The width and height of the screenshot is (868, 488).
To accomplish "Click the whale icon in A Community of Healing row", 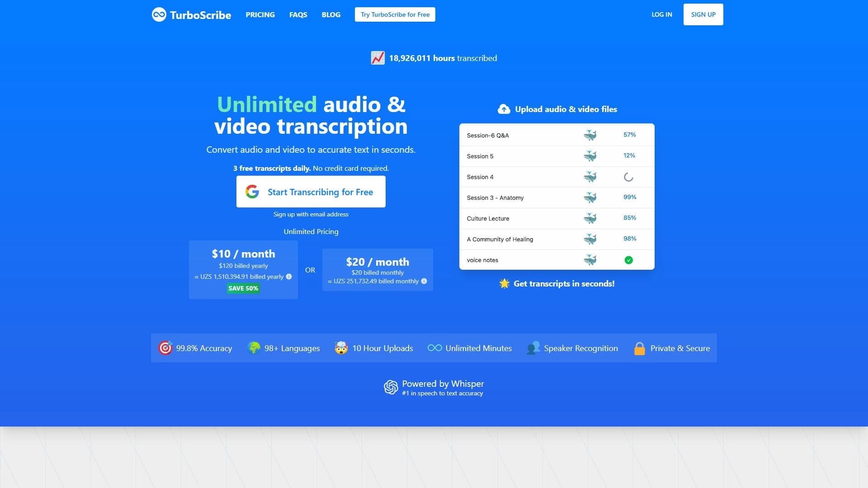I will pyautogui.click(x=590, y=239).
